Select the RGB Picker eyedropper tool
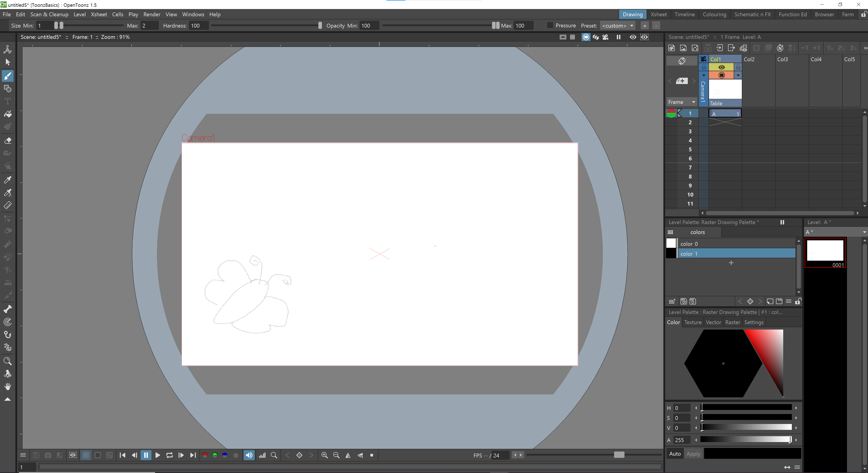868x473 pixels. pos(8,193)
